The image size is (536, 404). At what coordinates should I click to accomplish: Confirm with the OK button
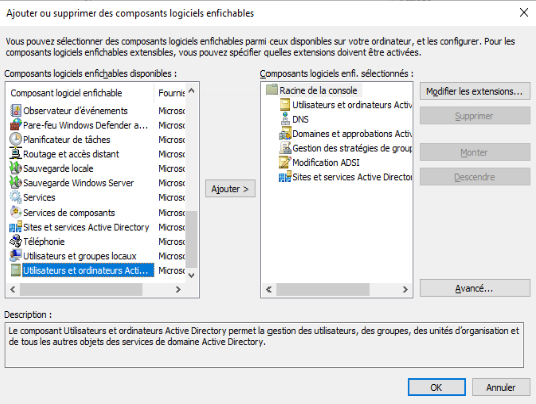click(x=437, y=387)
